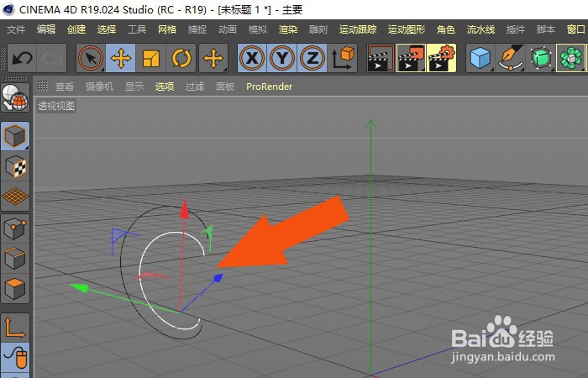588x378 pixels.
Task: Activate the Rotate tool
Action: (x=181, y=58)
